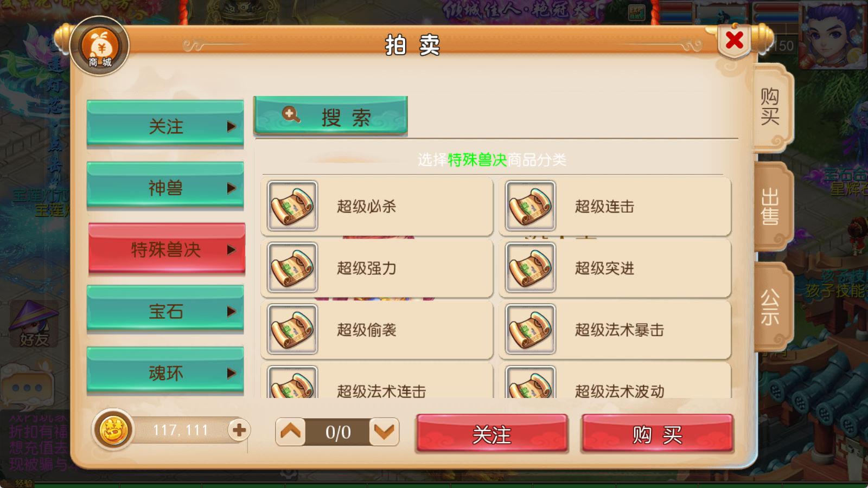Select the 超级偷袭 scroll icon
Screen dimensions: 868x488
(x=292, y=330)
